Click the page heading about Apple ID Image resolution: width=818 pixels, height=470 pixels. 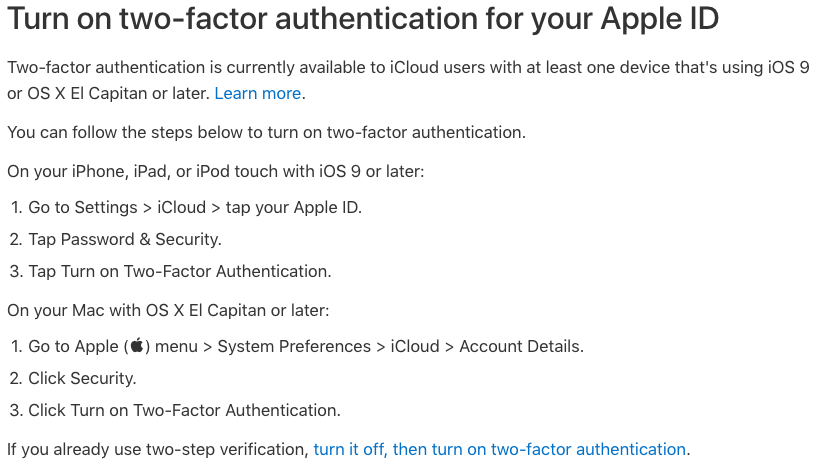363,18
